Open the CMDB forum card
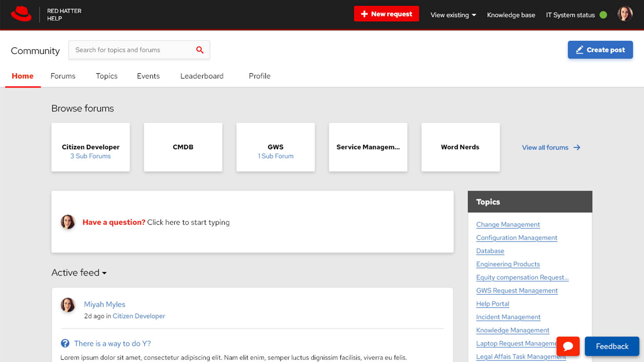 [x=183, y=147]
